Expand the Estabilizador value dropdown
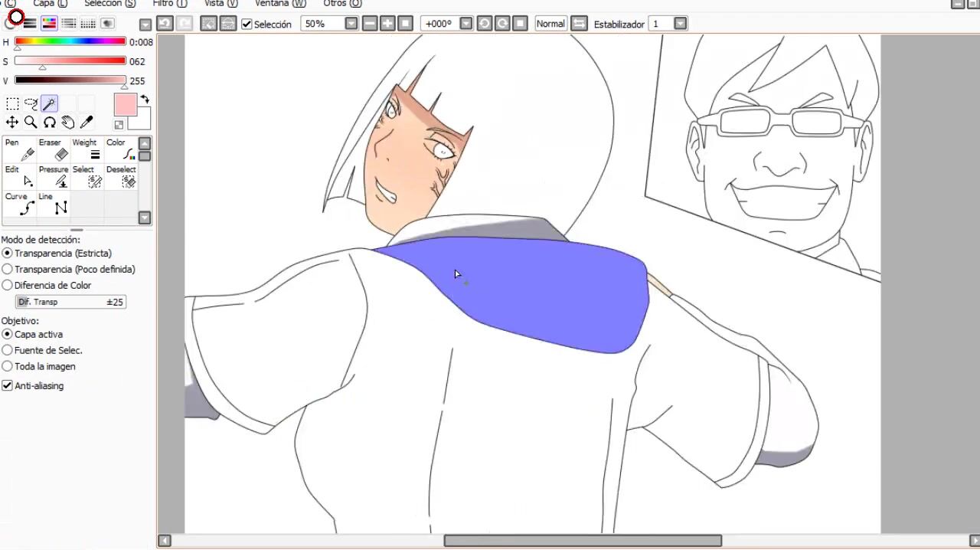This screenshot has height=550, width=980. pos(680,24)
